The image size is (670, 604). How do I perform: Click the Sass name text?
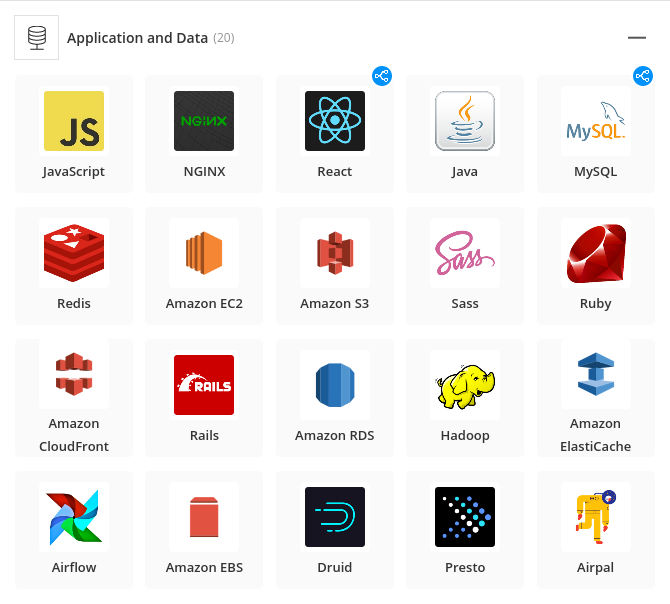click(x=465, y=304)
